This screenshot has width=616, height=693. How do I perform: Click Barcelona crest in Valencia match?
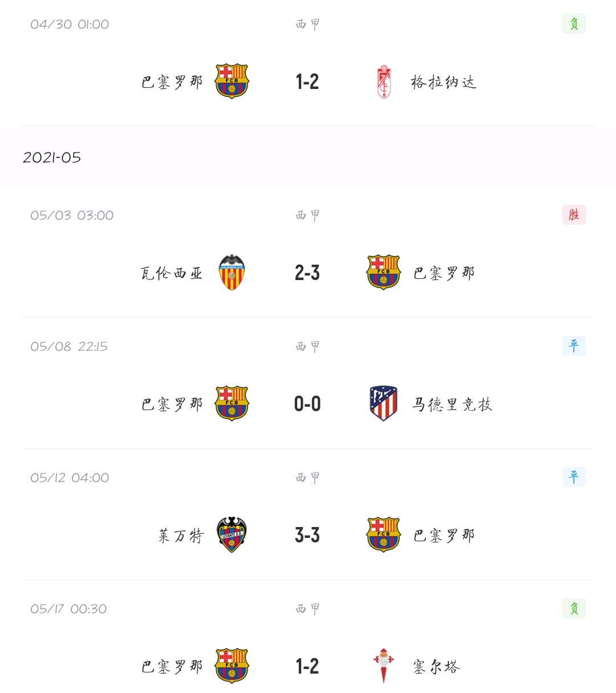383,273
